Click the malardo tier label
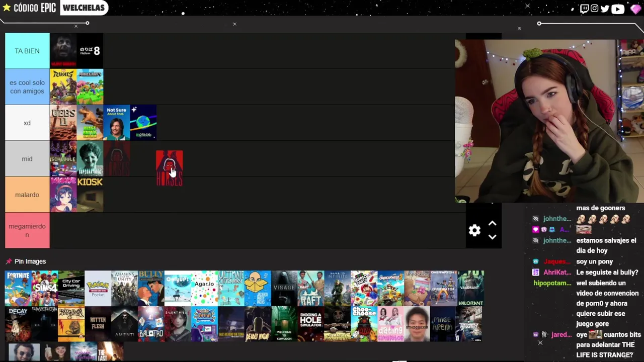Viewport: 644px width, 362px height. pyautogui.click(x=27, y=195)
